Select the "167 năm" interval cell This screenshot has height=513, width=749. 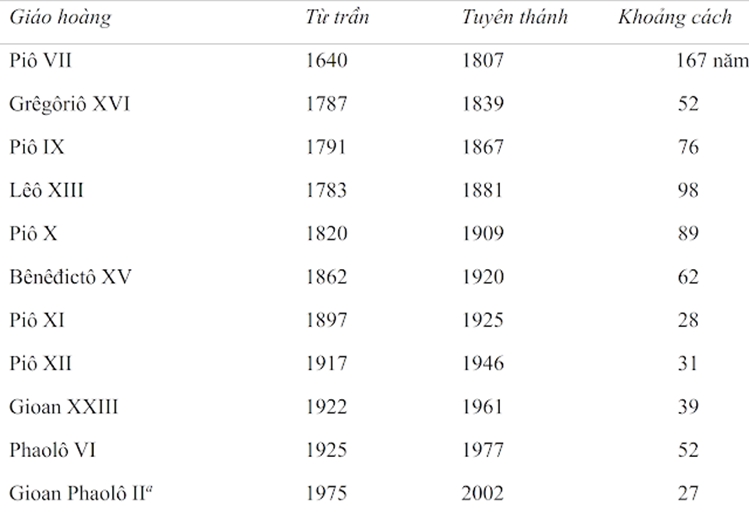coord(712,61)
